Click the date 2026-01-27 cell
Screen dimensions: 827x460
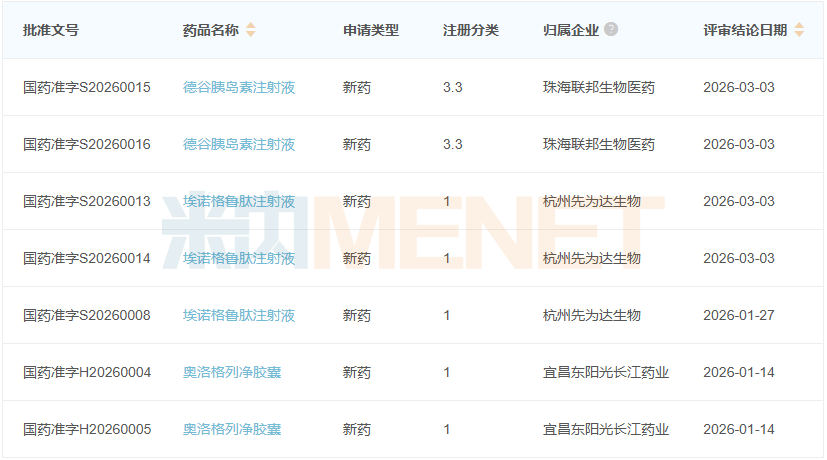[x=739, y=315]
